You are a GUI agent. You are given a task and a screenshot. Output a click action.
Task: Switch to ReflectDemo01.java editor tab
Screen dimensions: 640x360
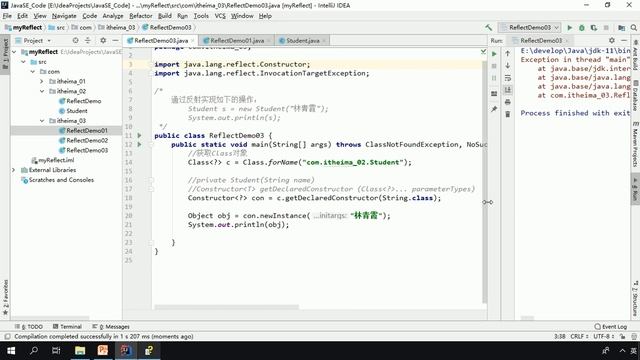(x=237, y=40)
